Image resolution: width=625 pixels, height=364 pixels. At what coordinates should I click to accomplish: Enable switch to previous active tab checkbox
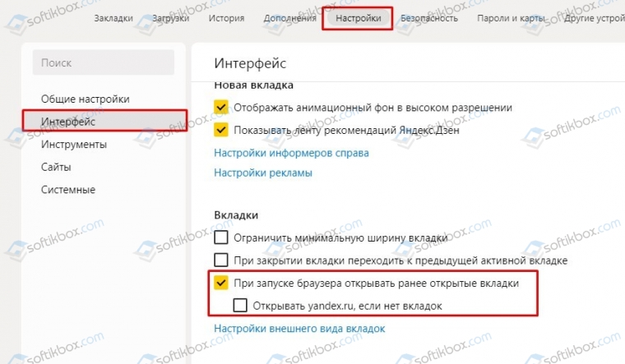point(221,260)
